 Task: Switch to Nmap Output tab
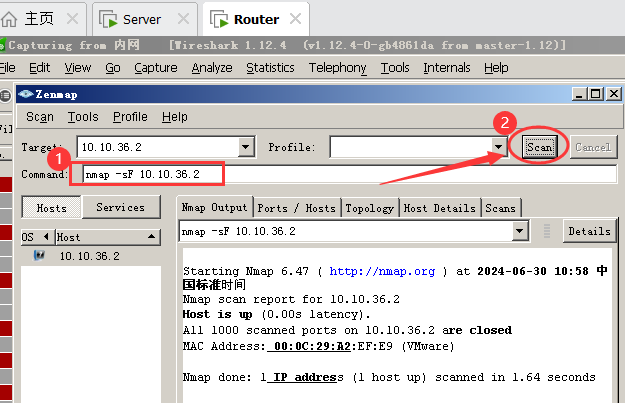(214, 207)
